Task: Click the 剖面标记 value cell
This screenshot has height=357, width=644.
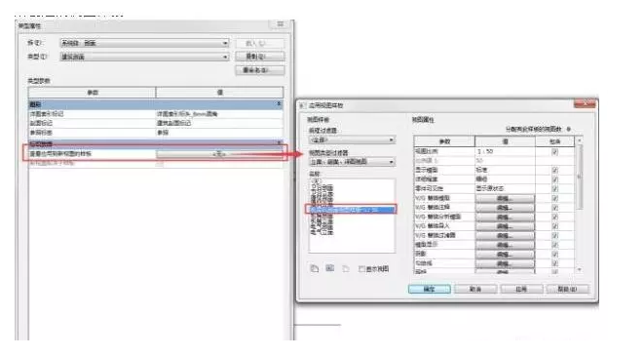Action: pos(219,123)
